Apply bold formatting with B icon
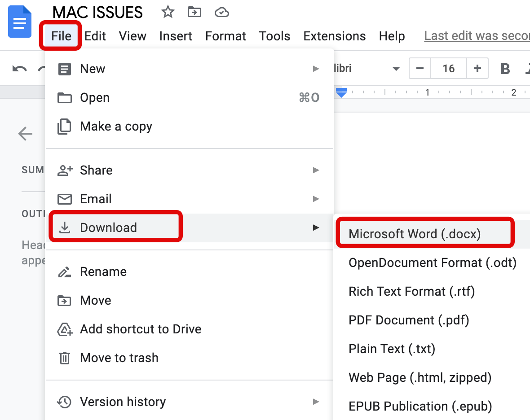 click(505, 69)
